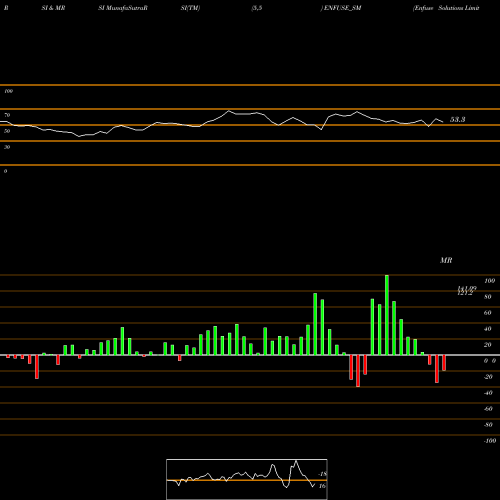Click the 100 axis label in RSI panel
The height and width of the screenshot is (500, 500).
click(x=9, y=91)
